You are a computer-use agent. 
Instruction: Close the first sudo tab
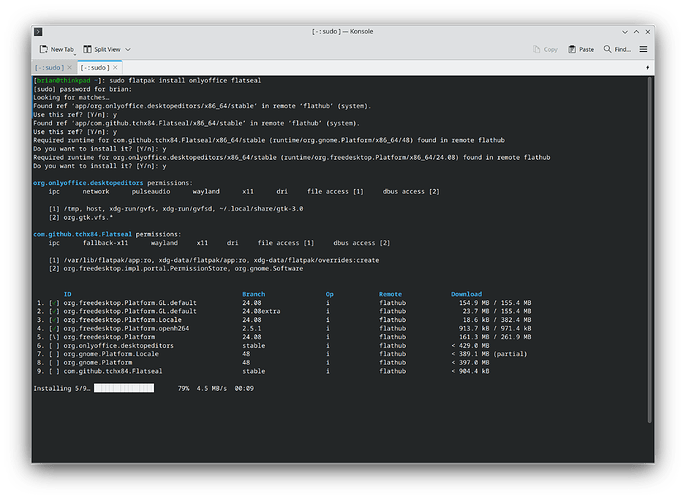(69, 68)
